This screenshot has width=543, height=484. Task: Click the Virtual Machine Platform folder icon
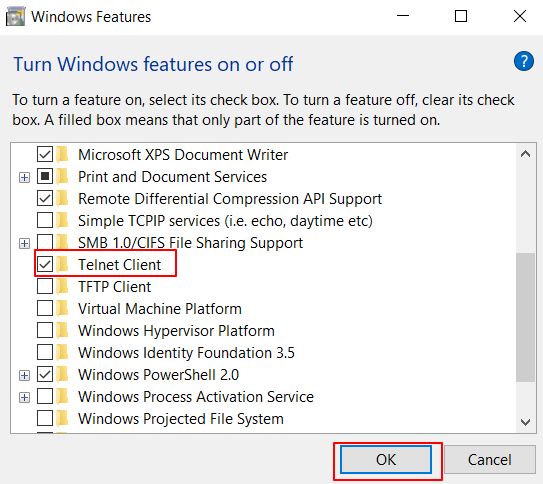tap(63, 308)
